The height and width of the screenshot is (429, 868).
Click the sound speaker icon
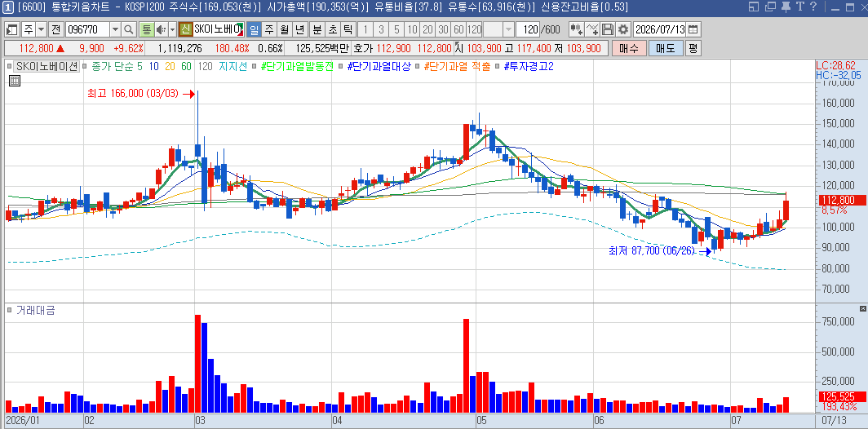click(161, 29)
